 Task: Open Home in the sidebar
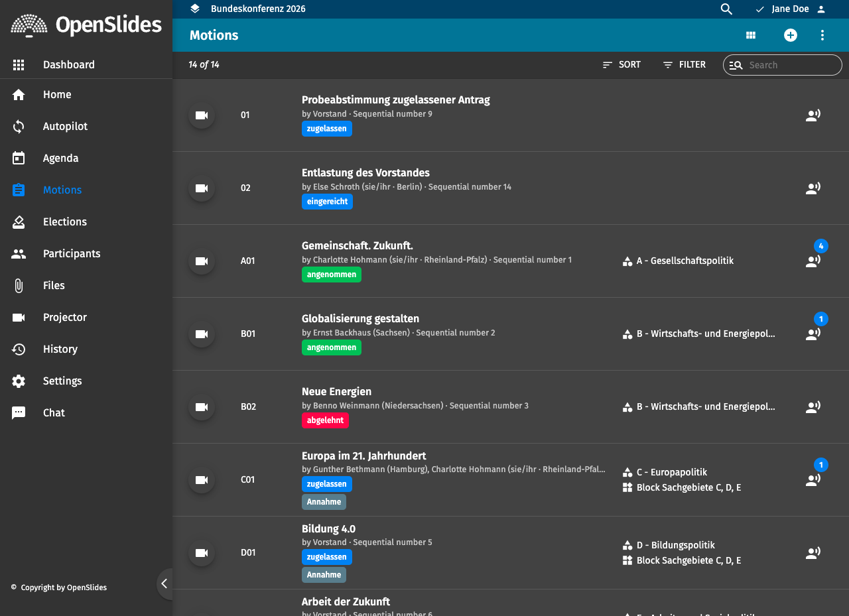[86, 95]
